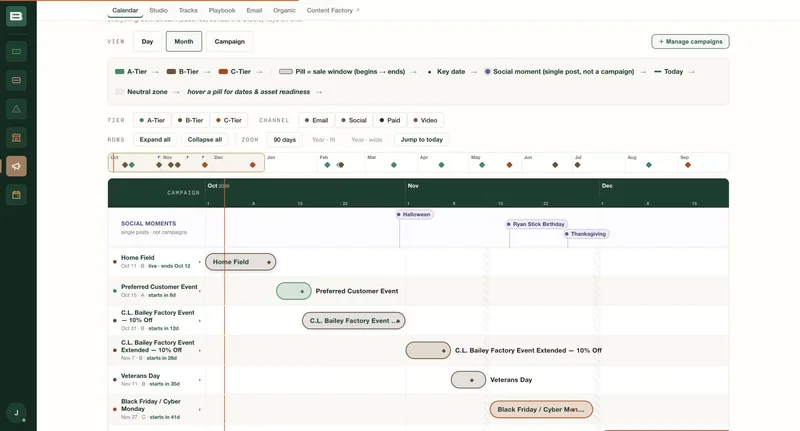Click the Jun brown diamond in overview strip
This screenshot has height=431, width=800.
(555, 165)
